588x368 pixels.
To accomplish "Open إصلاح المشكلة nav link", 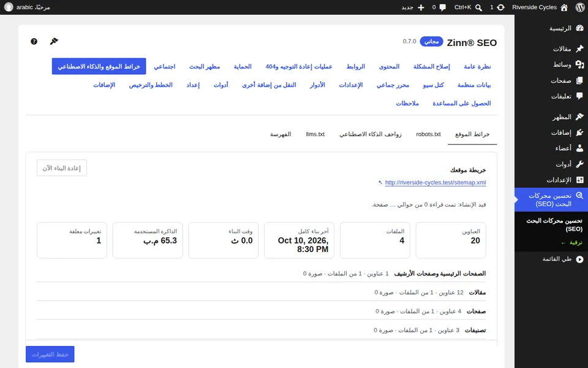I will pos(432,66).
